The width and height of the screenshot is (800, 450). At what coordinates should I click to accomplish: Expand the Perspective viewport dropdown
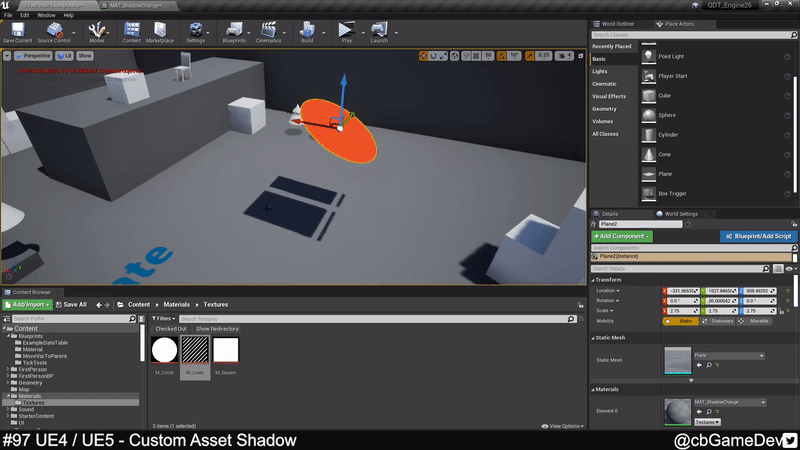[x=36, y=56]
